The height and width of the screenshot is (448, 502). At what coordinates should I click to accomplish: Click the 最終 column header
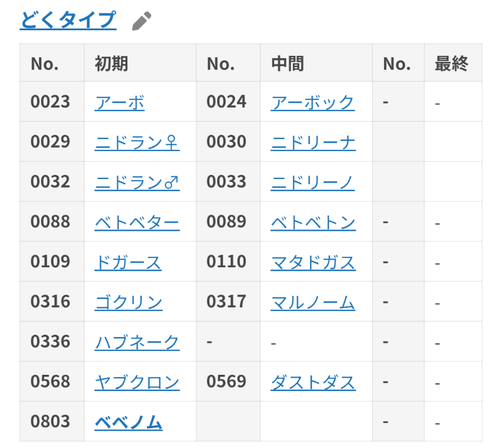coord(451,64)
